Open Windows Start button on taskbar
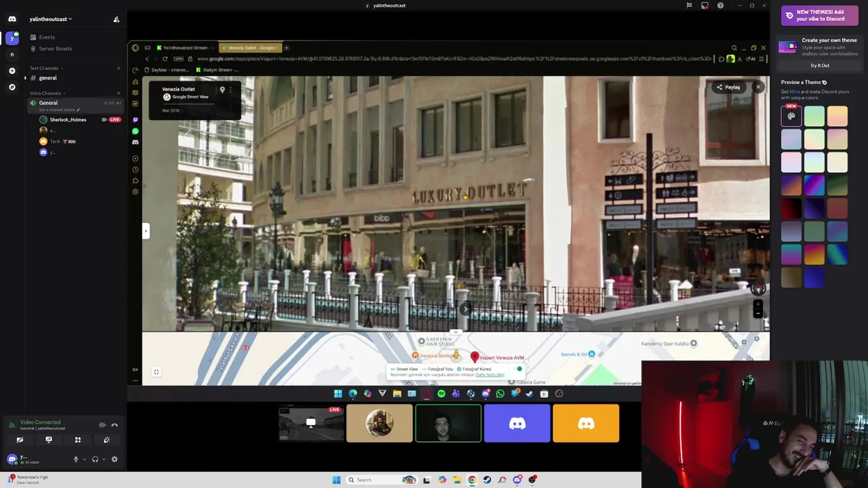868x488 pixels. point(336,480)
